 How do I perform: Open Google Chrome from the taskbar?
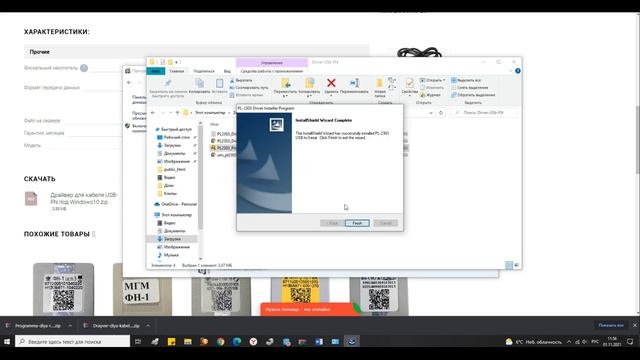220,342
